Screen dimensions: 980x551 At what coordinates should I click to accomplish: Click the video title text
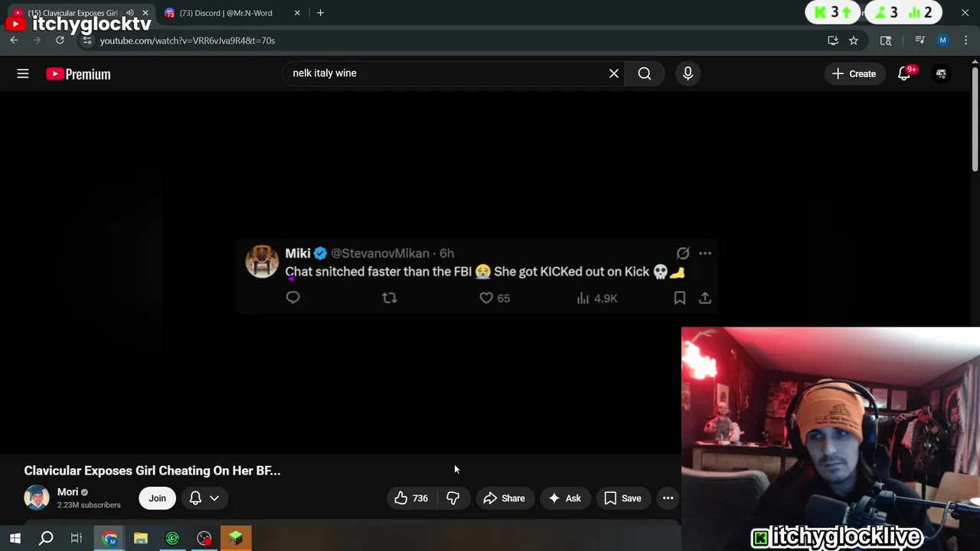(152, 471)
